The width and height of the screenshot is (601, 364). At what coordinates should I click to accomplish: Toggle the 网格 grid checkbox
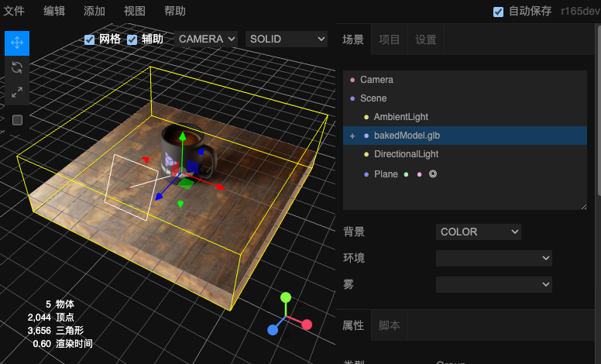click(90, 39)
